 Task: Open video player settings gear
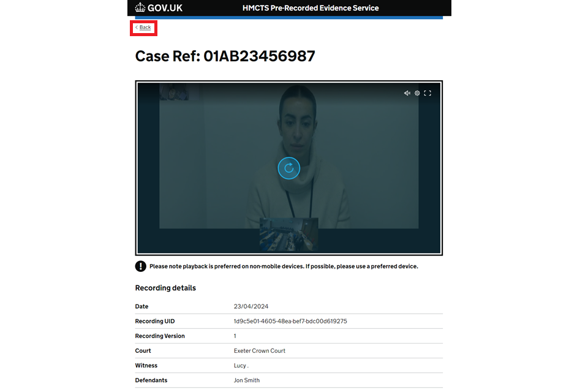pyautogui.click(x=417, y=93)
